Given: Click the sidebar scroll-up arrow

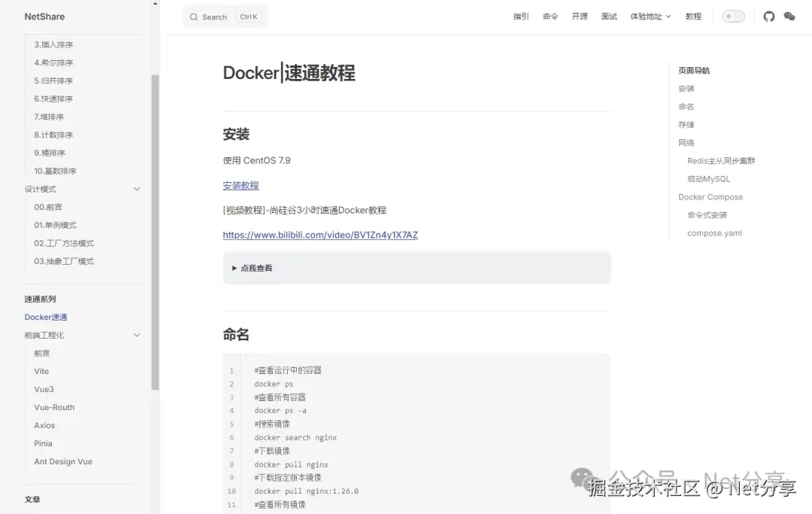Looking at the screenshot, I should point(155,3).
